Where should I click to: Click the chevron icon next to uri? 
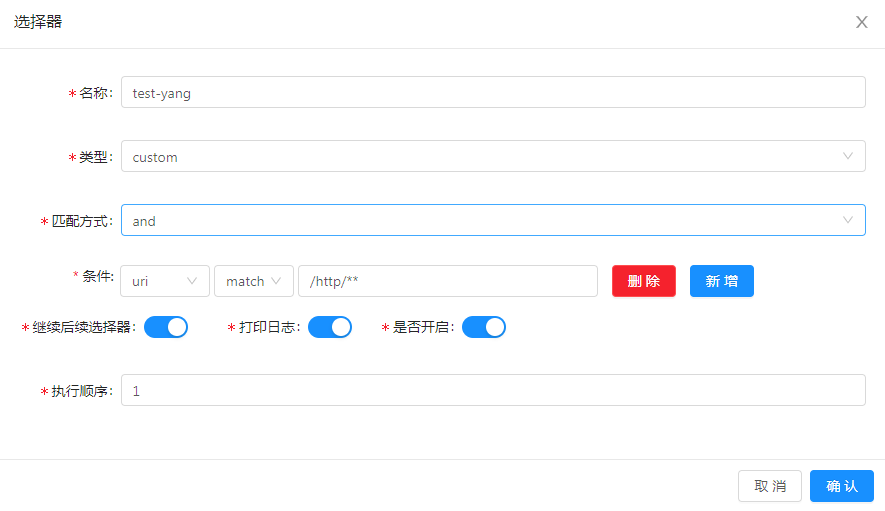[192, 281]
